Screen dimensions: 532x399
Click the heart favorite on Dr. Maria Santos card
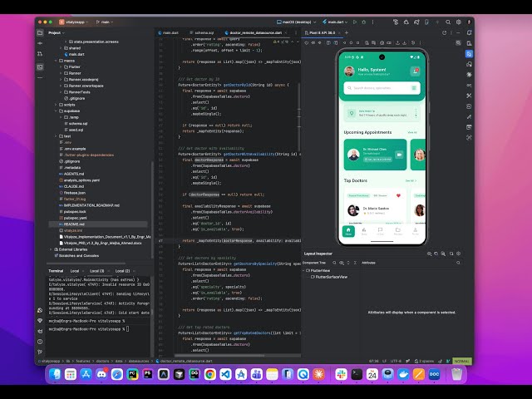pos(398,196)
